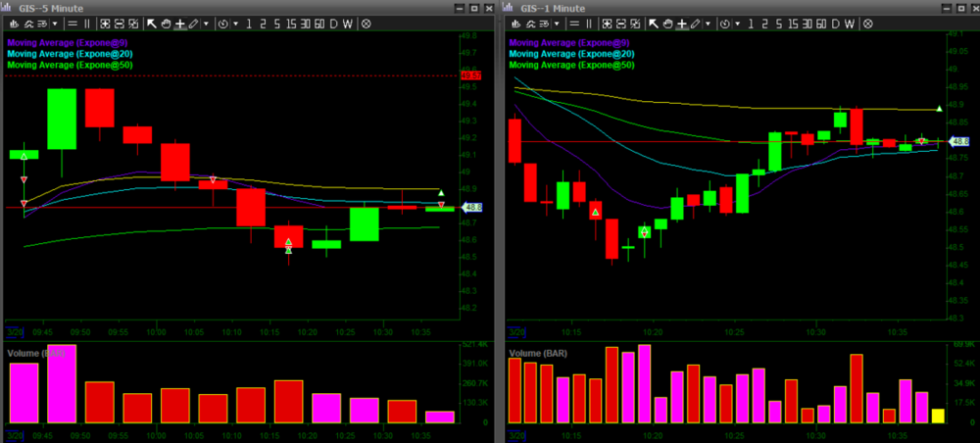
Task: Expand drawing tools dropdown in 1 Minute chart
Action: click(709, 23)
